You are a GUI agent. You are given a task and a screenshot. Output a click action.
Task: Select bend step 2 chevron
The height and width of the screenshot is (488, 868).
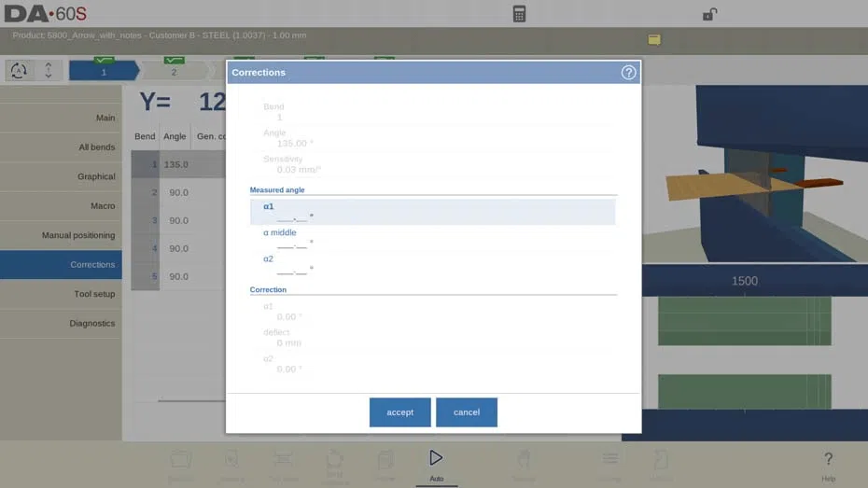pos(174,71)
